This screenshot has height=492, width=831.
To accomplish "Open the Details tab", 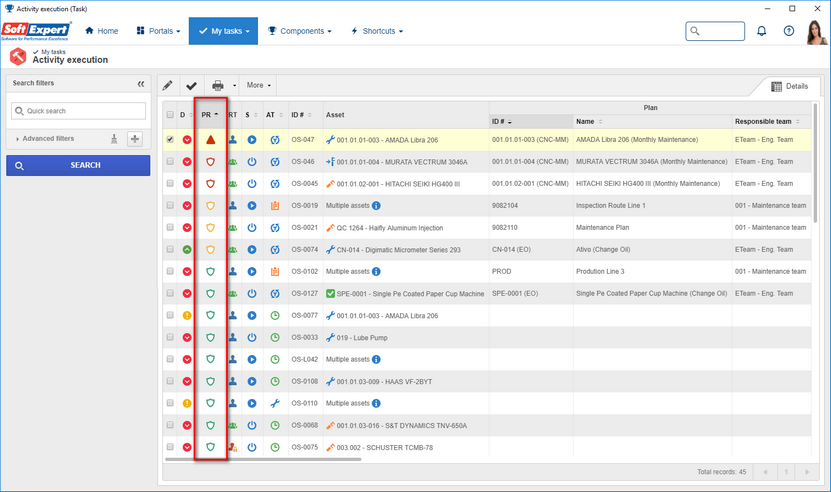I will tap(789, 86).
